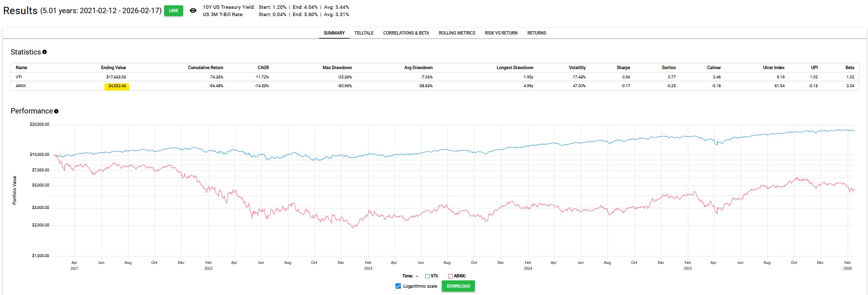Image resolution: width=868 pixels, height=295 pixels.
Task: Toggle the eye visibility icon beside LINK
Action: (x=193, y=11)
